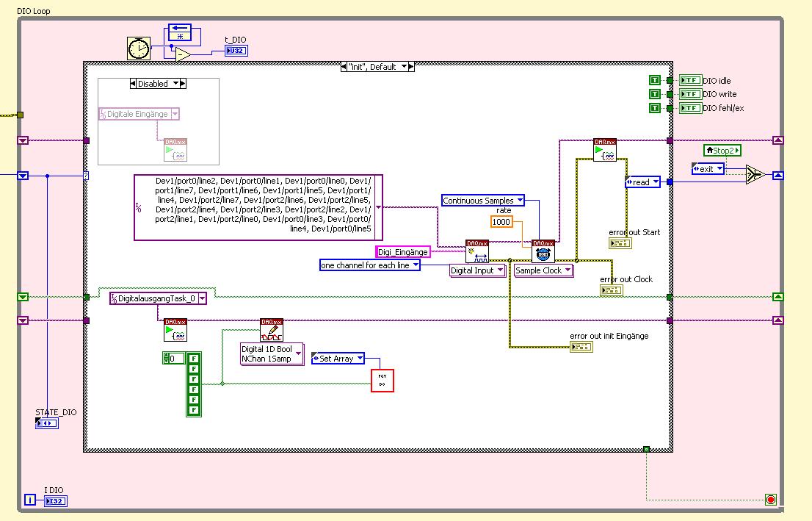Open the Continuous Samples enum dropdown
812x521 pixels.
point(520,200)
